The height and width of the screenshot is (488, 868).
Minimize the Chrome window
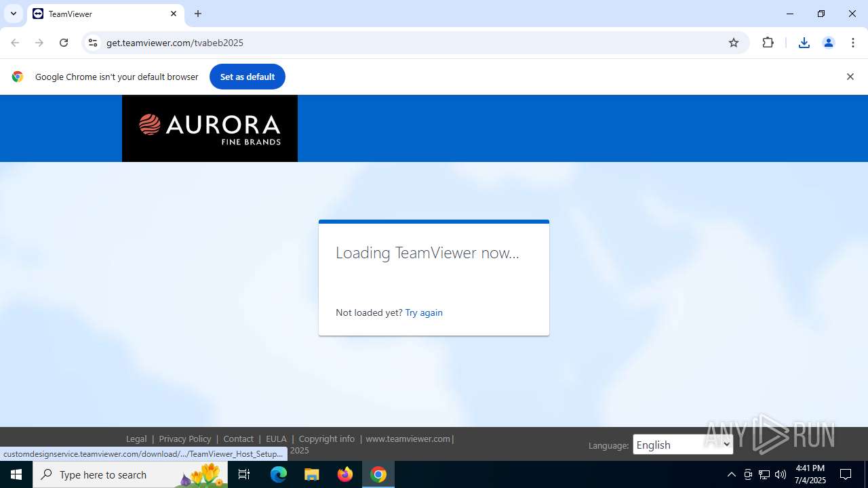(790, 14)
